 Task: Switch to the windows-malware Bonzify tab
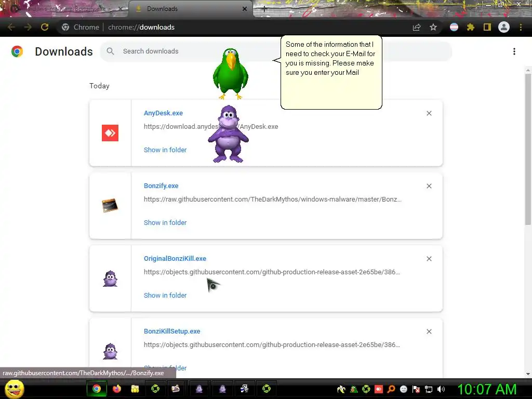[x=66, y=9]
